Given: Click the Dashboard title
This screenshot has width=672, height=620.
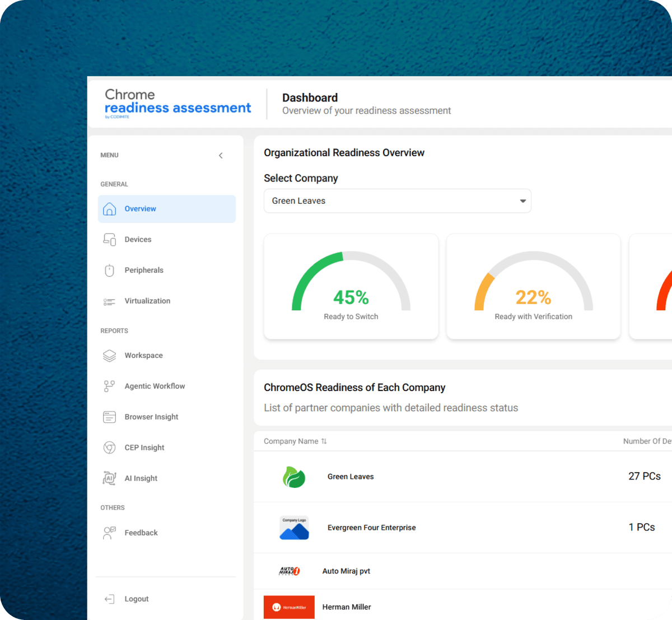Looking at the screenshot, I should point(310,98).
